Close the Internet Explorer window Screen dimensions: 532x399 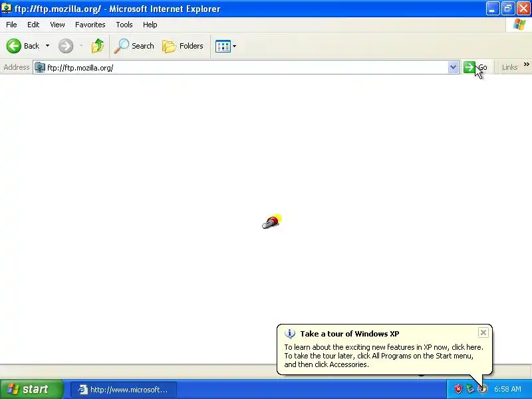coord(523,9)
